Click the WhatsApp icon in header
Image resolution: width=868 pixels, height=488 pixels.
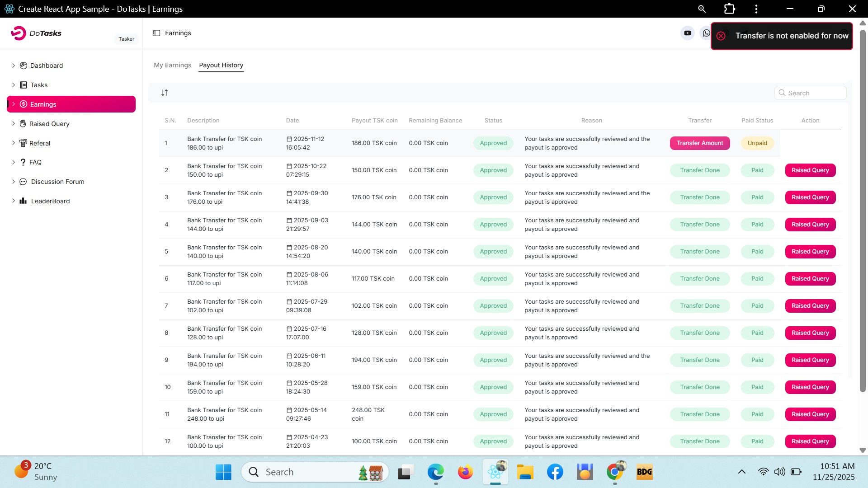706,33
